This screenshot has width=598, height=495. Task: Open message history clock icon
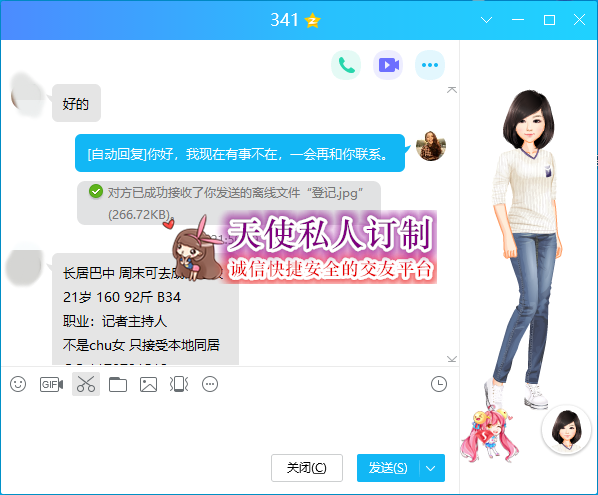click(x=439, y=384)
